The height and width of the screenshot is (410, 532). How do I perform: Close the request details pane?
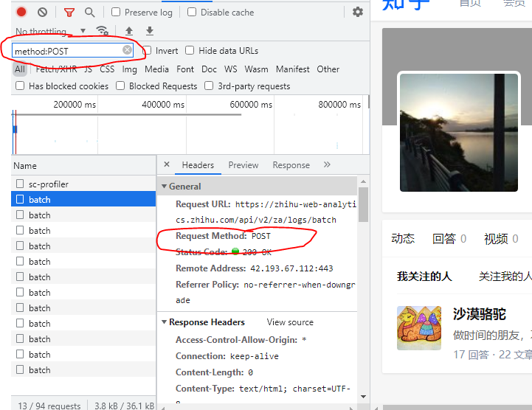167,164
